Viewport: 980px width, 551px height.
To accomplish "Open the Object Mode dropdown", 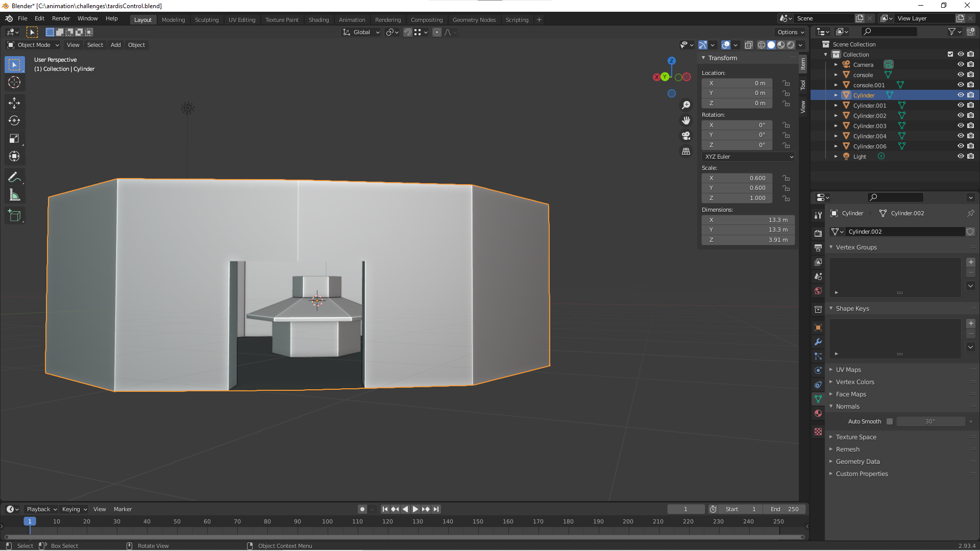I will [34, 45].
